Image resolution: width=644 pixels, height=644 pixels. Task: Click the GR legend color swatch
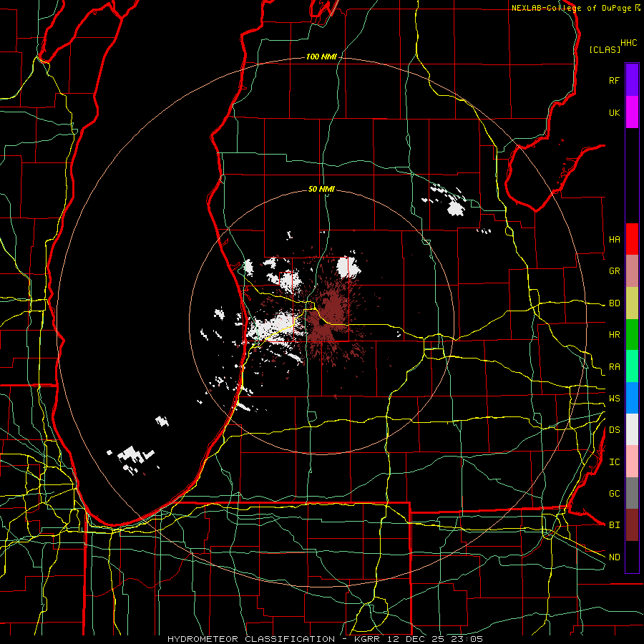point(632,271)
